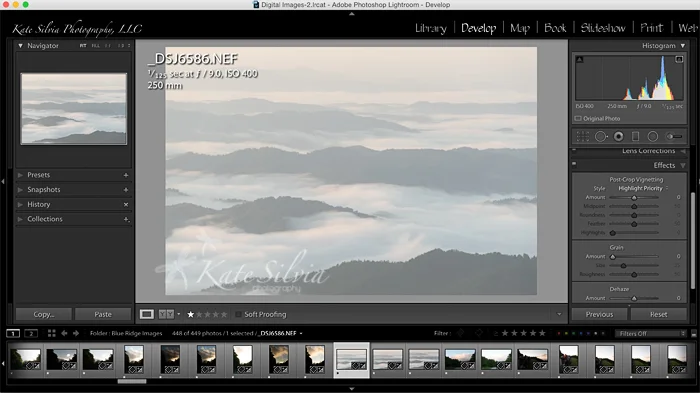
Task: Click the Reset button
Action: (x=658, y=314)
